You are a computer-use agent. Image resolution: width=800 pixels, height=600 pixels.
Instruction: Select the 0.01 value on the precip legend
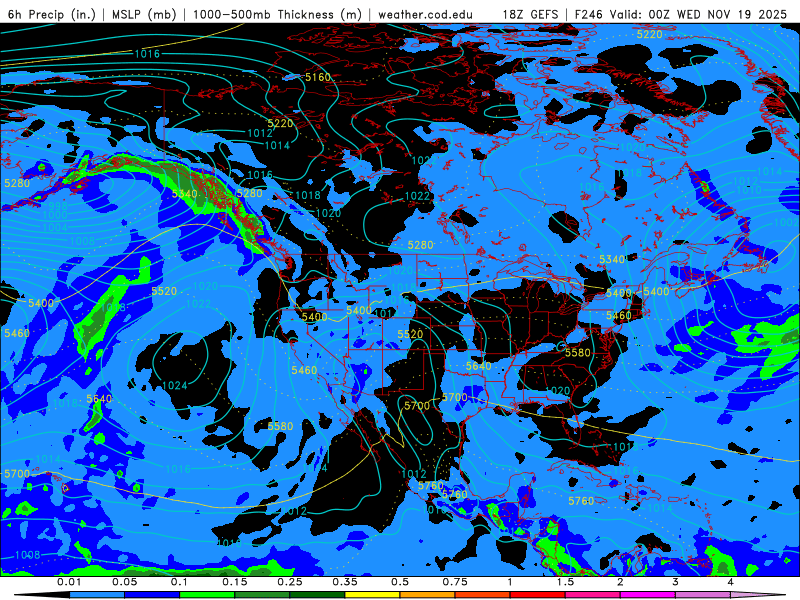(69, 582)
